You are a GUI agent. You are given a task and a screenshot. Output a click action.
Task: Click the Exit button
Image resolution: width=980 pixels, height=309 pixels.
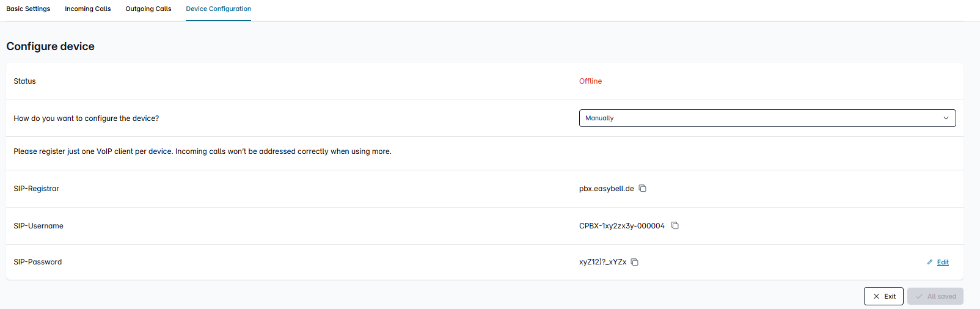click(x=883, y=296)
